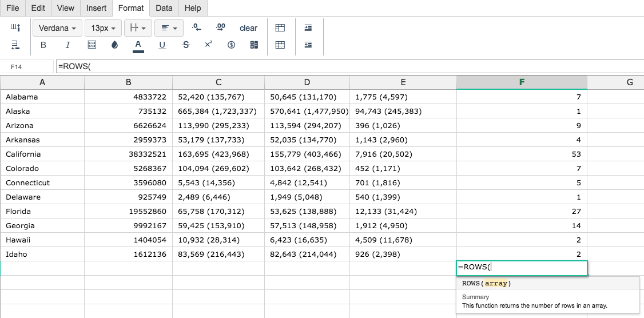Open the fill color droplet picker
This screenshot has width=644, height=318.
(114, 45)
